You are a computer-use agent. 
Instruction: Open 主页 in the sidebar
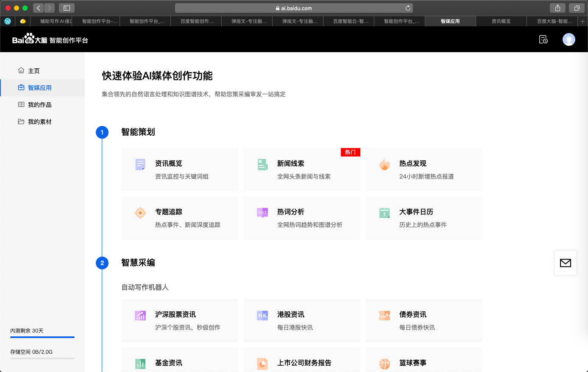tap(34, 71)
